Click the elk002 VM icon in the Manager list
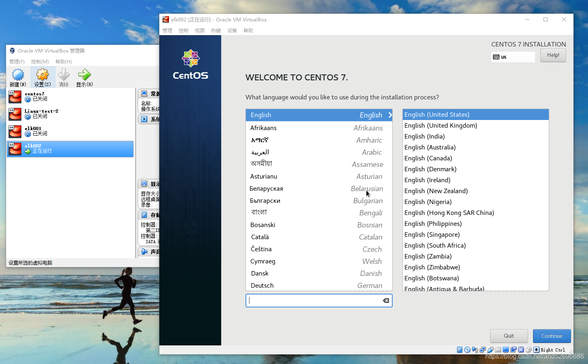Viewport: 588px width, 364px height. coord(15,149)
